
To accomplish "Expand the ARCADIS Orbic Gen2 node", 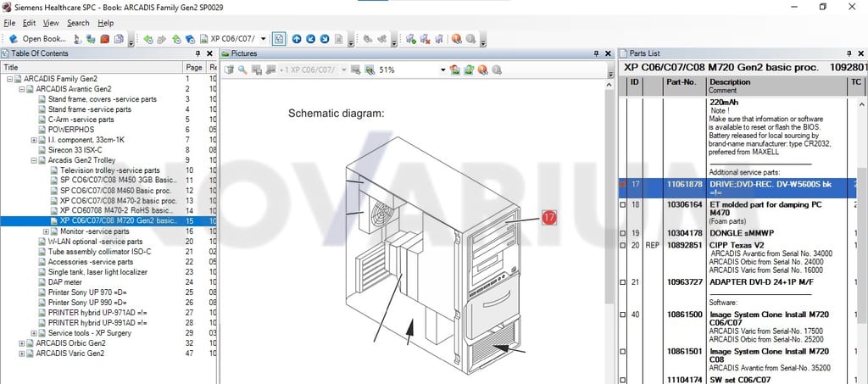I will tap(21, 343).
